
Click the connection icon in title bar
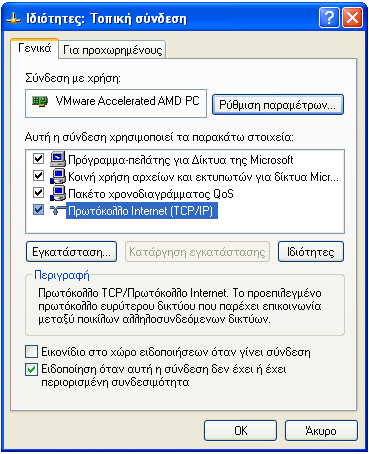(14, 18)
